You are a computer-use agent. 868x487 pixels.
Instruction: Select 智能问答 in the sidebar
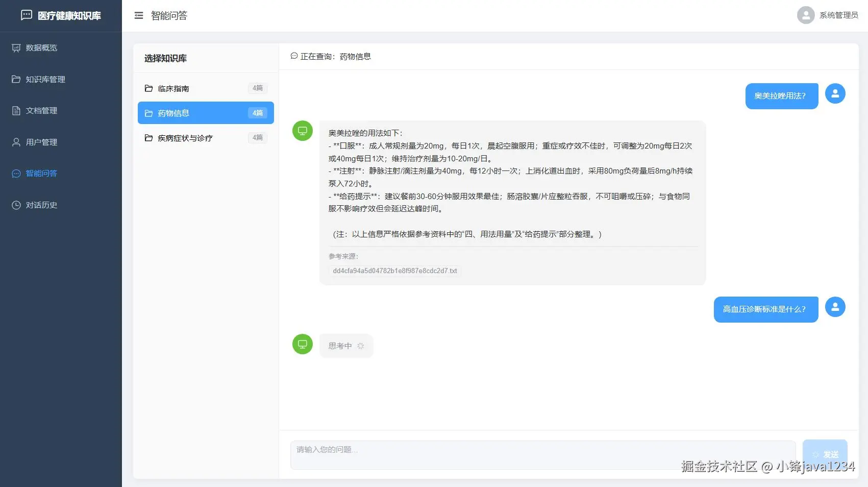click(61, 174)
